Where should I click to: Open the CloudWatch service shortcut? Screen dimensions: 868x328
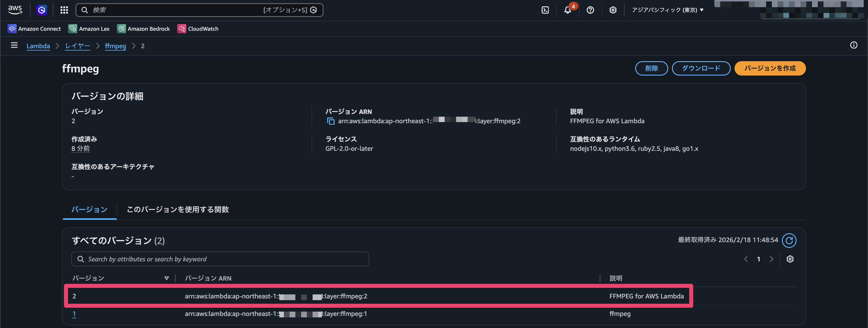click(198, 29)
